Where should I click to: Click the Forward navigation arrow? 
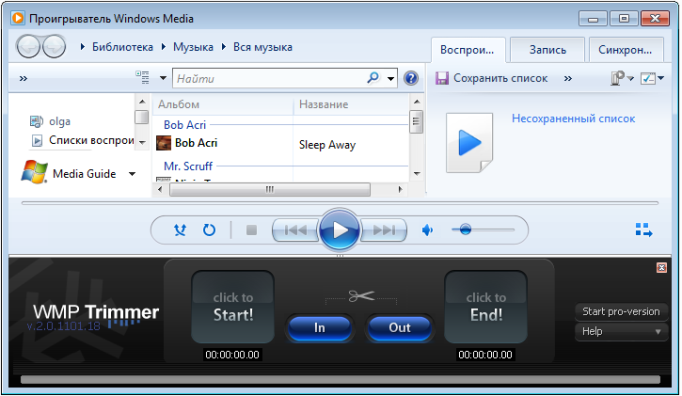54,47
